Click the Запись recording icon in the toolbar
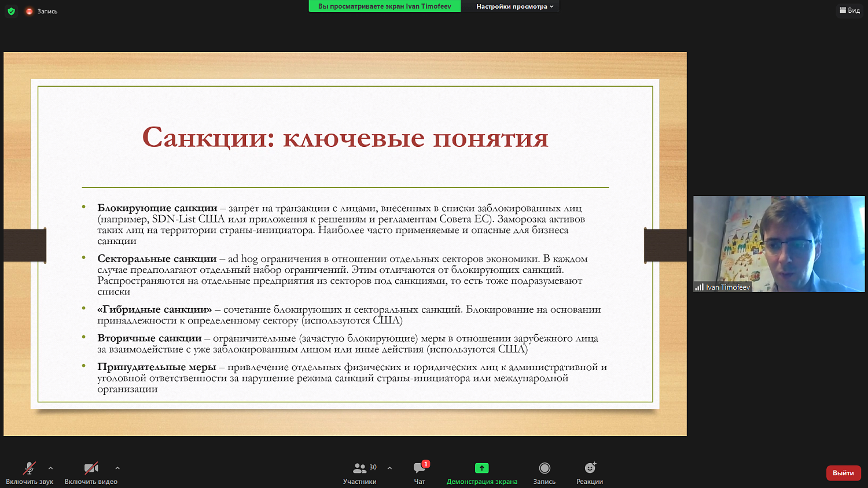 [544, 467]
